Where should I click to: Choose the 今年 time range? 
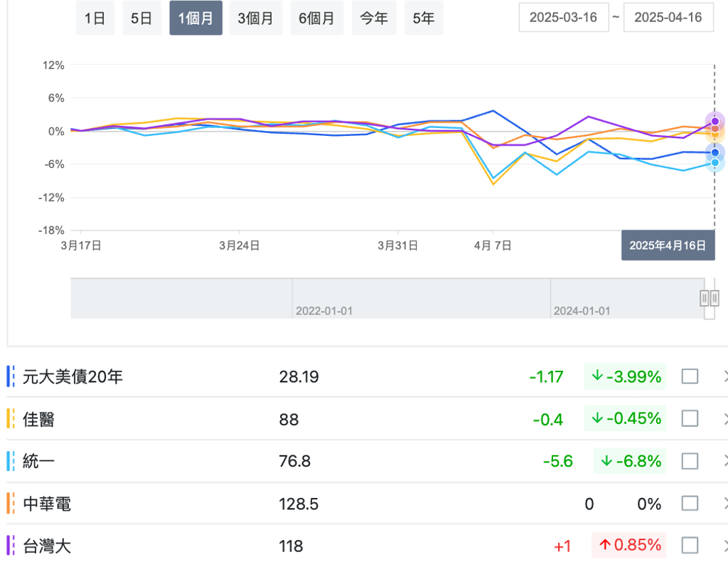click(374, 18)
